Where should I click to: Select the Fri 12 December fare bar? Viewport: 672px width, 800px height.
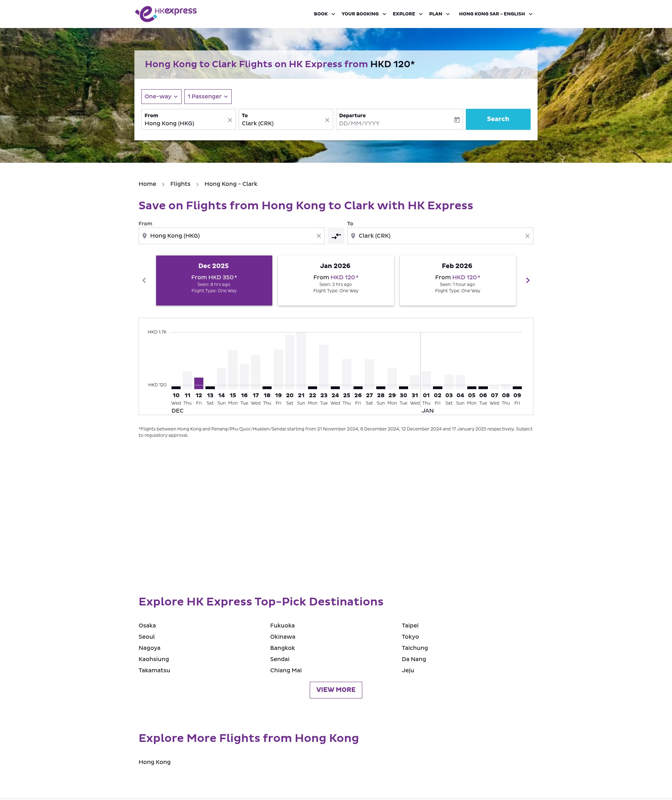point(199,383)
